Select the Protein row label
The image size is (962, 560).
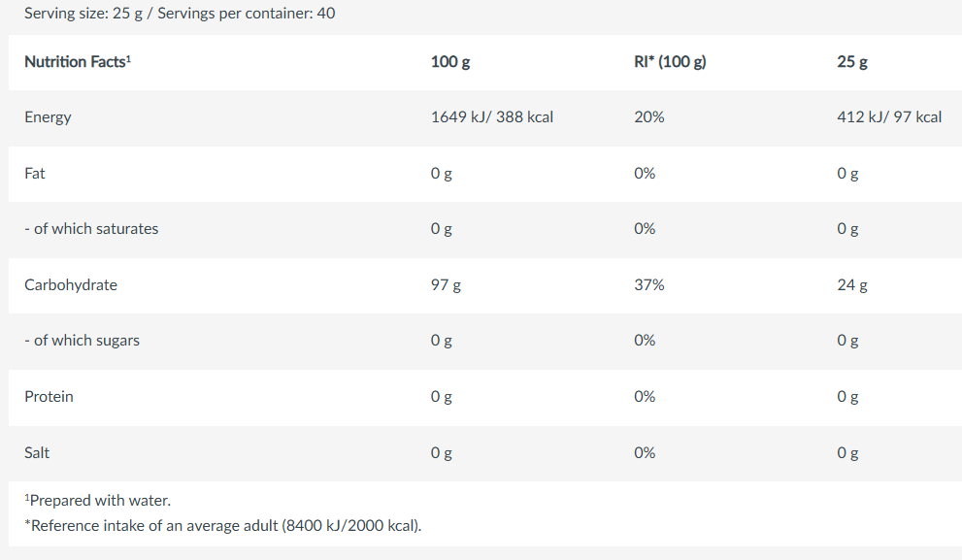pyautogui.click(x=49, y=397)
